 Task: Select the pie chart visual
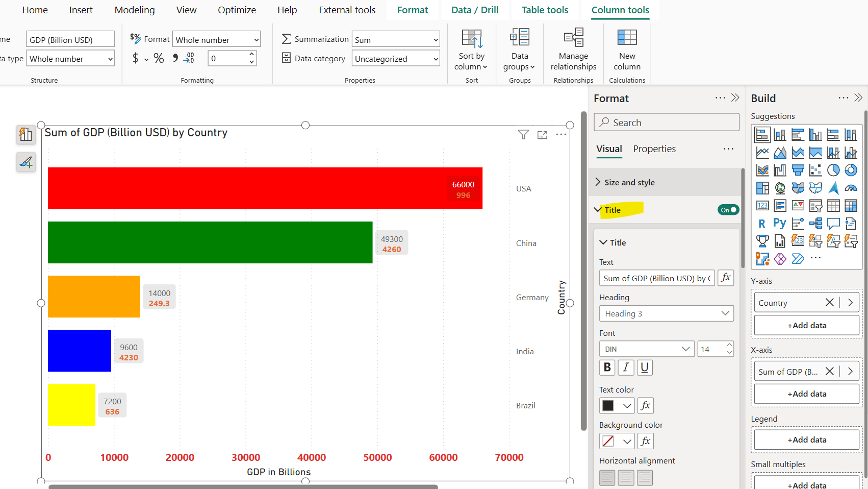[833, 170]
